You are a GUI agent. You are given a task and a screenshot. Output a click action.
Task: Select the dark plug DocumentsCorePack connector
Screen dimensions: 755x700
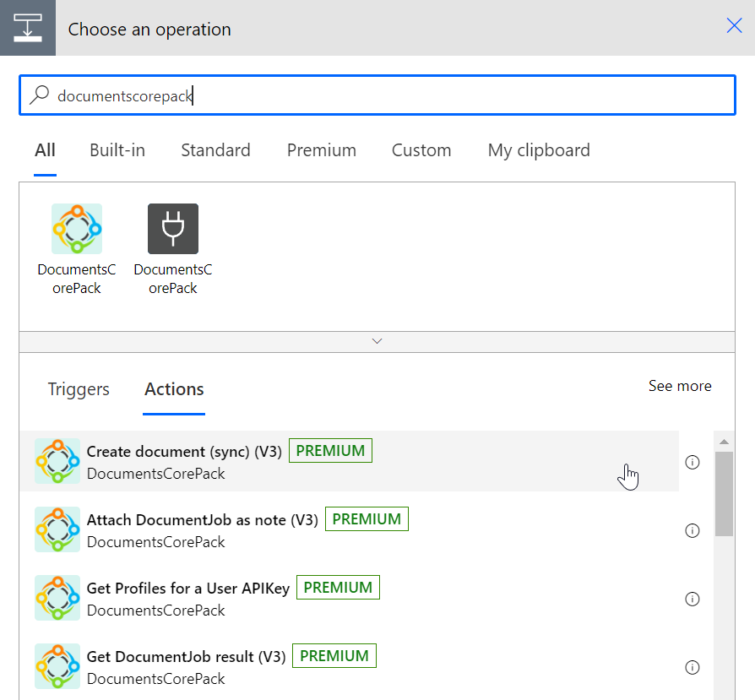[173, 229]
